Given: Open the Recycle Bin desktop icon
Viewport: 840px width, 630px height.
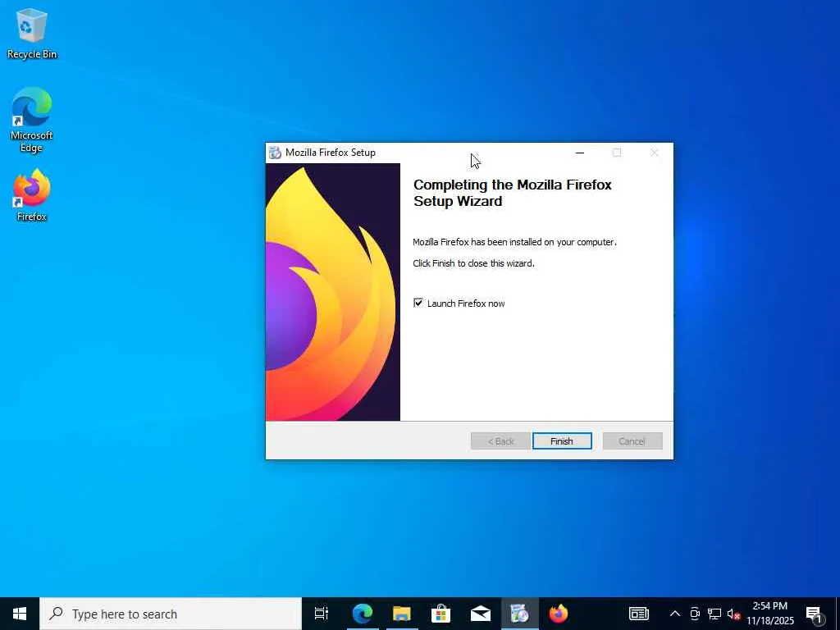Looking at the screenshot, I should click(32, 34).
